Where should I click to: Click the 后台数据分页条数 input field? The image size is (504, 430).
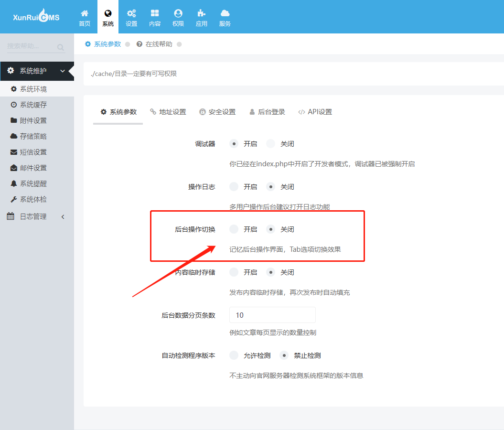(272, 315)
